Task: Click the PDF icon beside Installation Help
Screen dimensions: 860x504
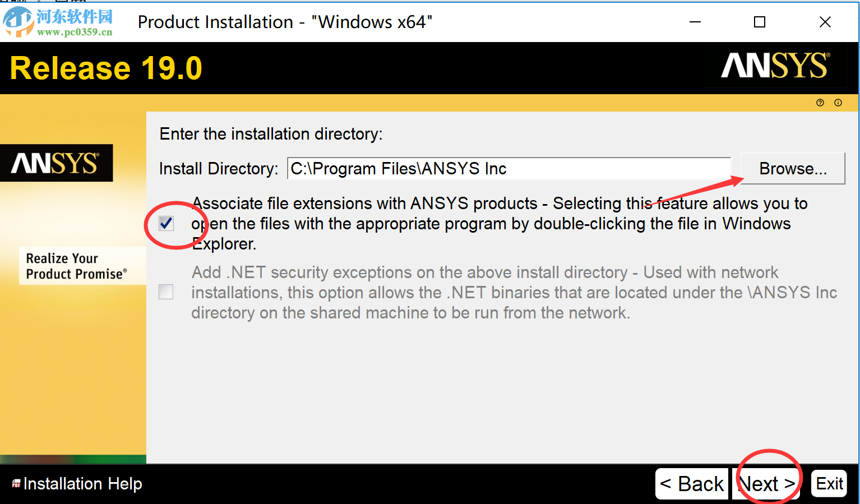Action: pos(16,484)
